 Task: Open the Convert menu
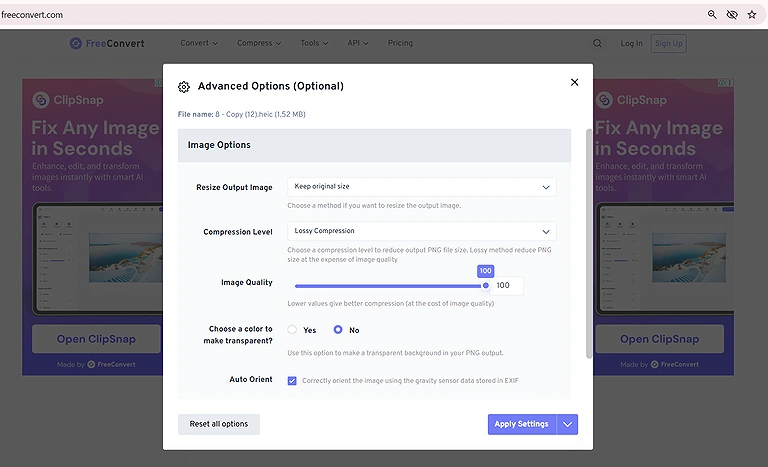point(199,43)
